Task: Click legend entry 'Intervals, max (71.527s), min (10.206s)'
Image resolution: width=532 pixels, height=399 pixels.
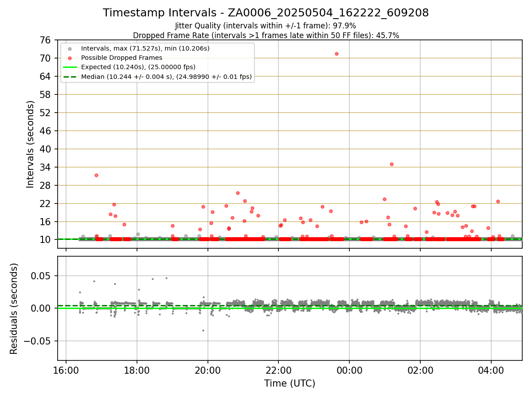Action: [x=145, y=48]
